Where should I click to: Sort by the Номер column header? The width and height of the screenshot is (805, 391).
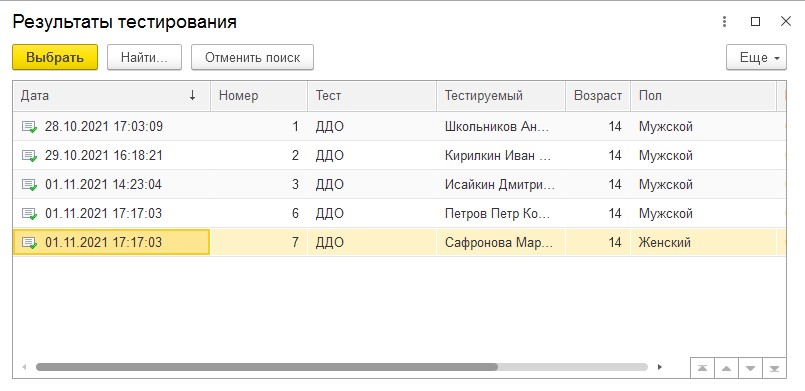click(259, 96)
